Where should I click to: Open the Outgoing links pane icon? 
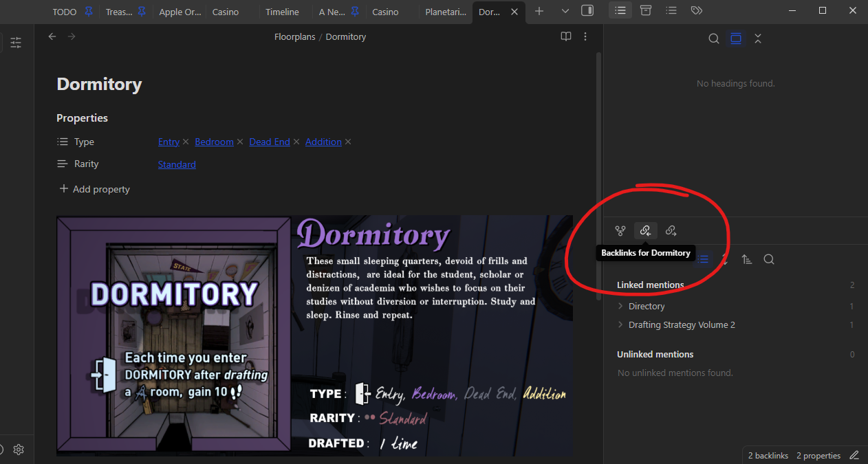click(x=671, y=231)
